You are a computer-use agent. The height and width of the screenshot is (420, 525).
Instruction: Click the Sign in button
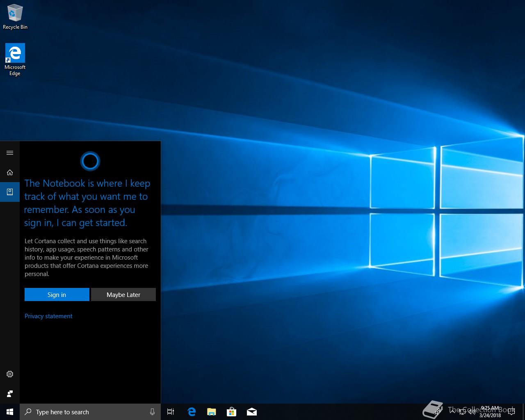coord(57,294)
